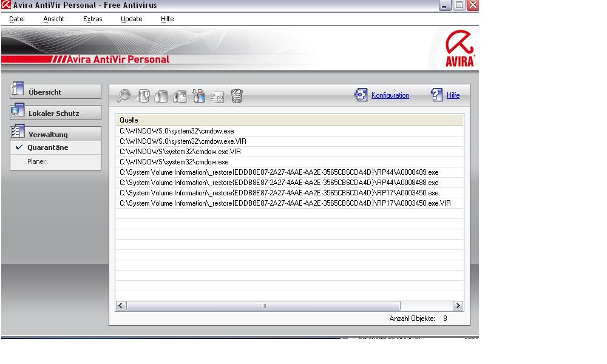Select row C:\WINDOWS\system32\cmdow.exe

pos(289,162)
